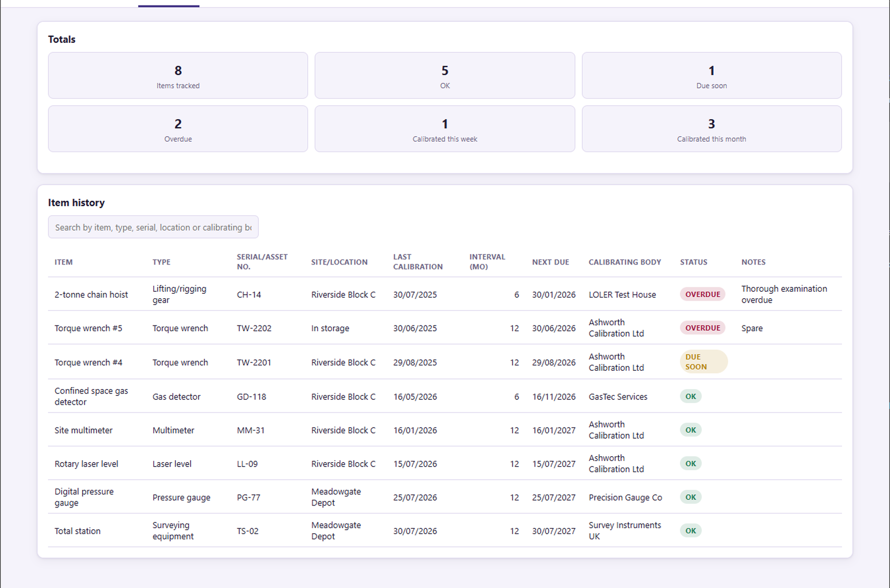Click serial number 'CH-14'
The height and width of the screenshot is (588, 890).
249,295
